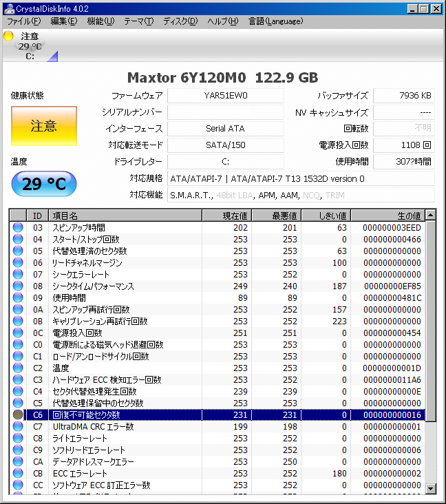The height and width of the screenshot is (504, 446).
Task: Click the 最悪値 column header
Action: click(x=276, y=216)
